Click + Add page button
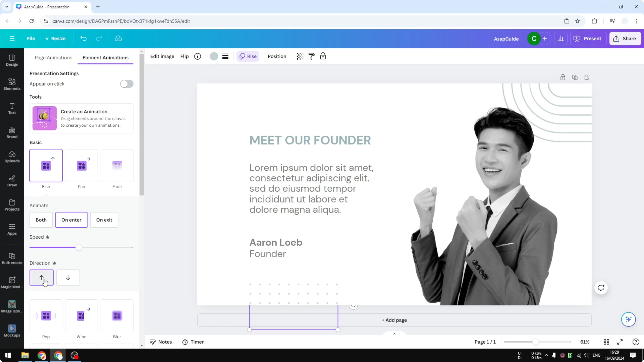 pos(394,320)
